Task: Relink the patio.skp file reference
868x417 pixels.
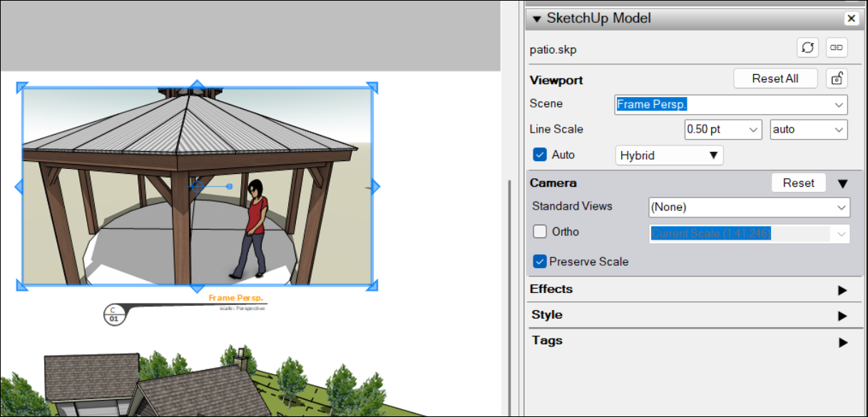Action: (836, 47)
